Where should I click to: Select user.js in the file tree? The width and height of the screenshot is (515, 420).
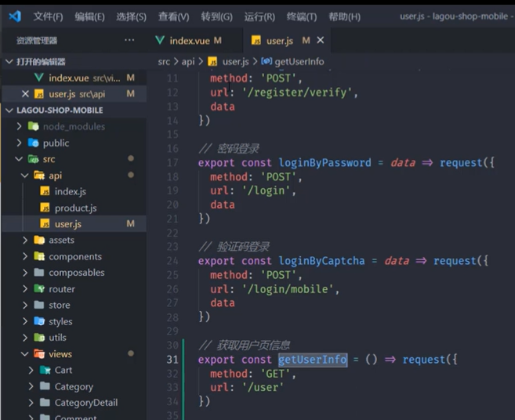click(74, 224)
